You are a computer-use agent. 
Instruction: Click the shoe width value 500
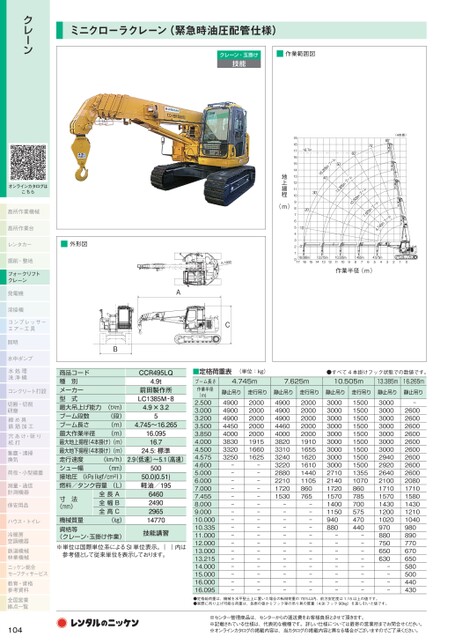coord(156,468)
